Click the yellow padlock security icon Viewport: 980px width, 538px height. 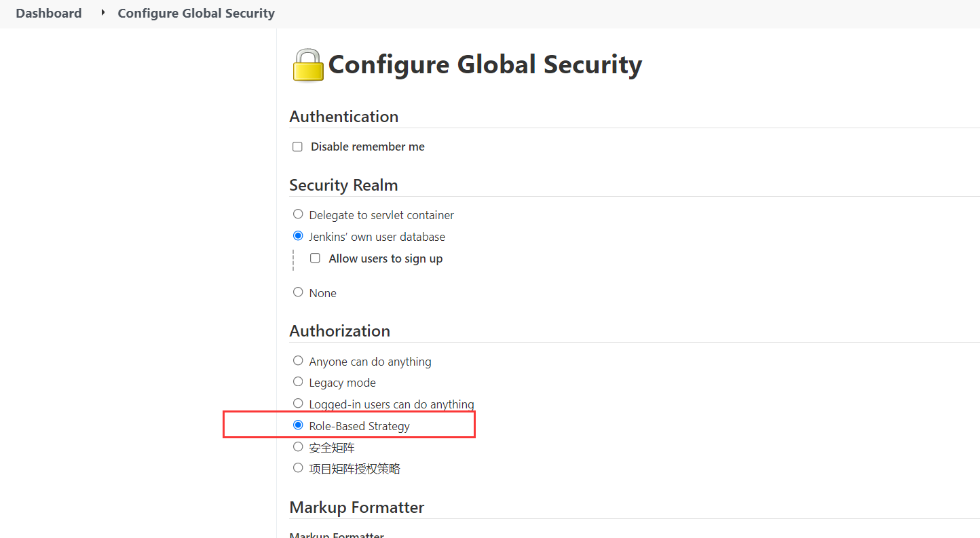coord(308,66)
